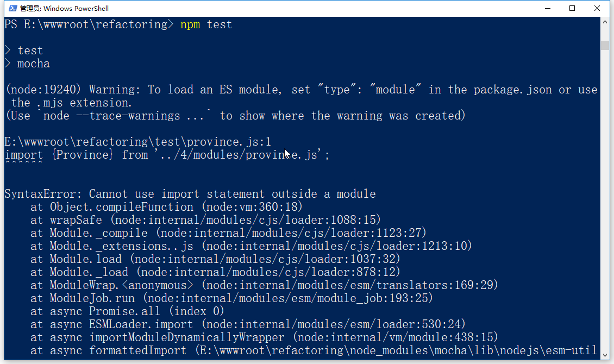
Task: Click the scrollbar up arrow
Action: 605,22
